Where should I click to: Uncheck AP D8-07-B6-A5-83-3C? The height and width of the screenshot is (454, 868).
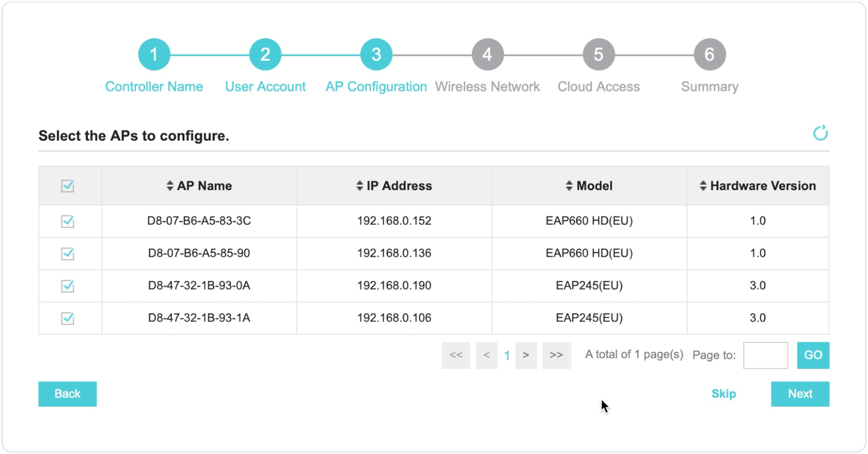68,221
